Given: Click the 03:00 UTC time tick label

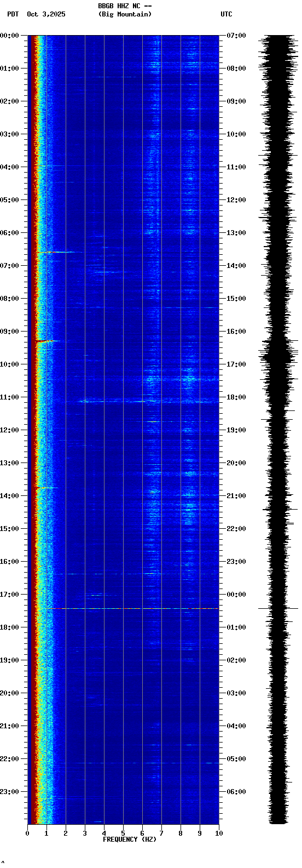Looking at the screenshot, I should (236, 693).
